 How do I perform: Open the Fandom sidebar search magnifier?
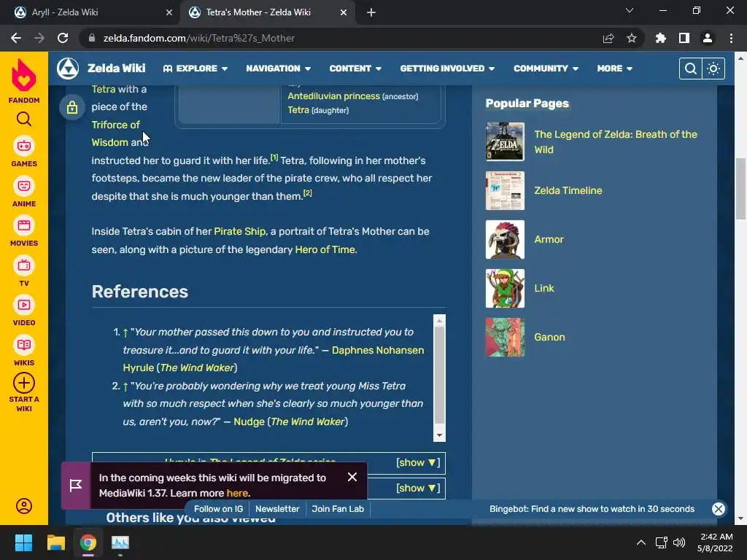[24, 119]
